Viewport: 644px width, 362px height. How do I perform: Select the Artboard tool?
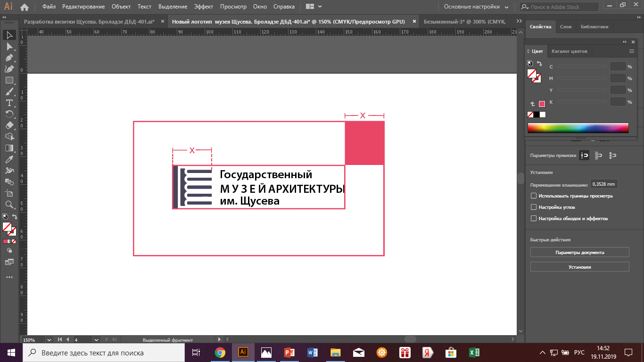(9, 193)
